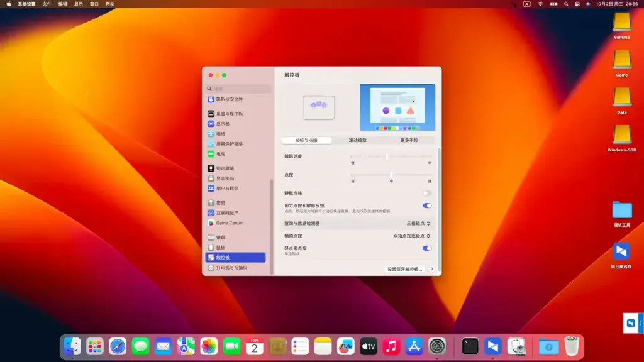This screenshot has width=644, height=362.
Task: Open 桌面与程序坞 settings in the sidebar
Action: (235, 114)
